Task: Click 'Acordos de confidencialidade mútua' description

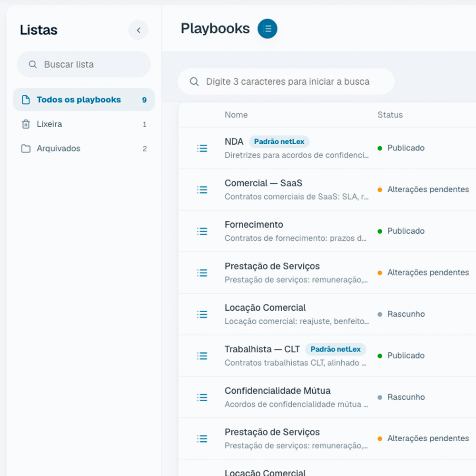Action: tap(296, 404)
